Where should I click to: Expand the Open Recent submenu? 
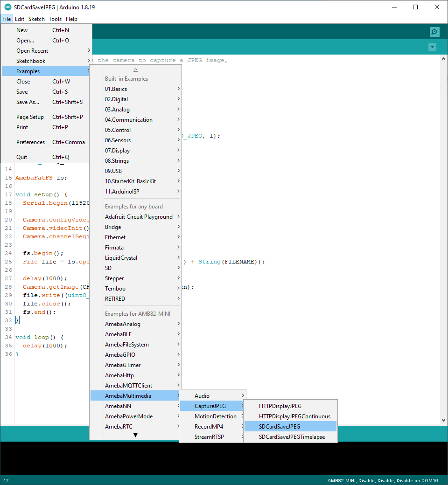47,50
